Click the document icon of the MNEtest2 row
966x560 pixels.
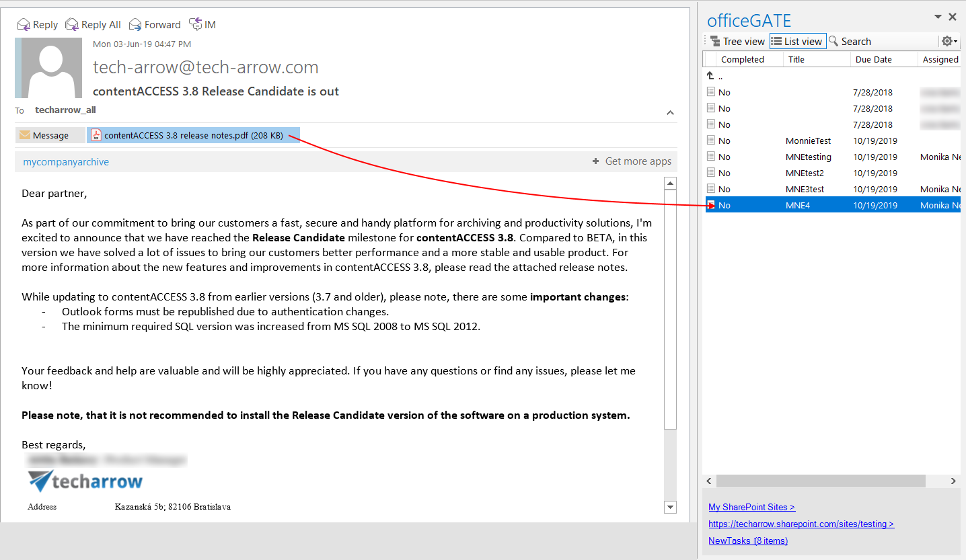[711, 173]
